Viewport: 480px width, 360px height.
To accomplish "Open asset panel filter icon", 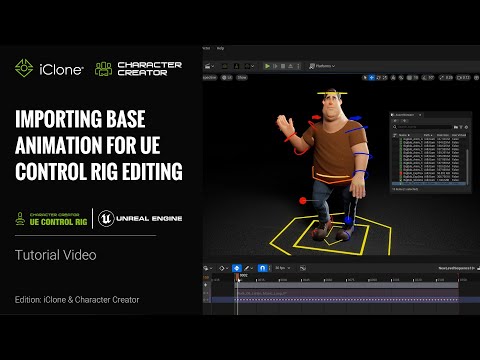I will (x=461, y=127).
